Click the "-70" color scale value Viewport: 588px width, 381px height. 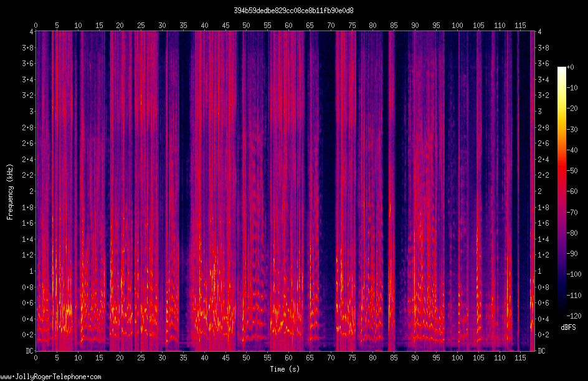coord(572,213)
